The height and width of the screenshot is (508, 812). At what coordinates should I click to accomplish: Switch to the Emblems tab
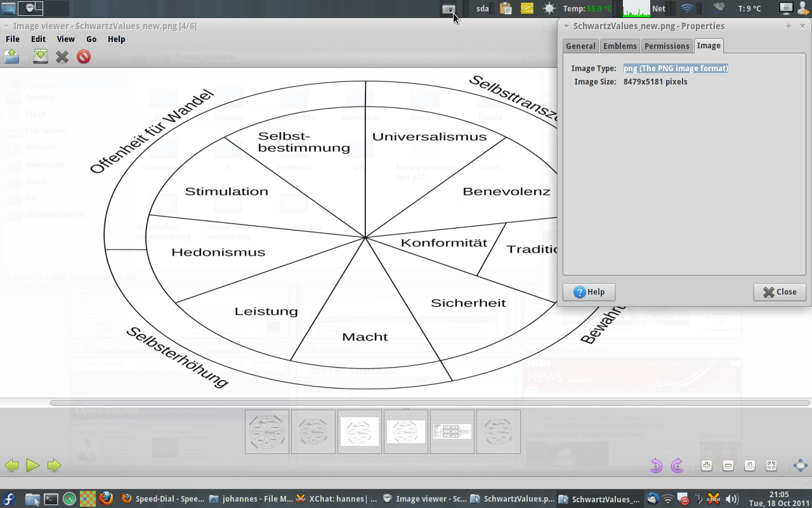[620, 46]
